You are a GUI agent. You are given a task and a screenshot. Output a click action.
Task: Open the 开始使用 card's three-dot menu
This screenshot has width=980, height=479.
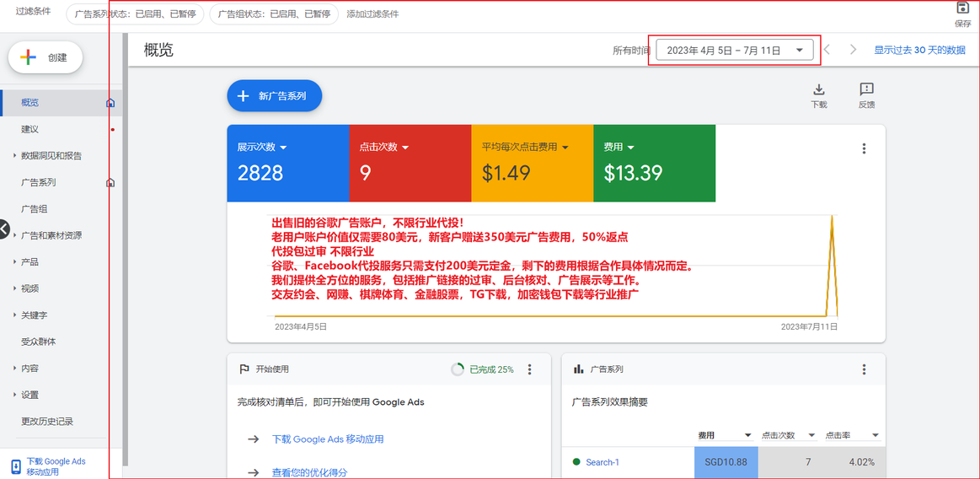pos(529,369)
